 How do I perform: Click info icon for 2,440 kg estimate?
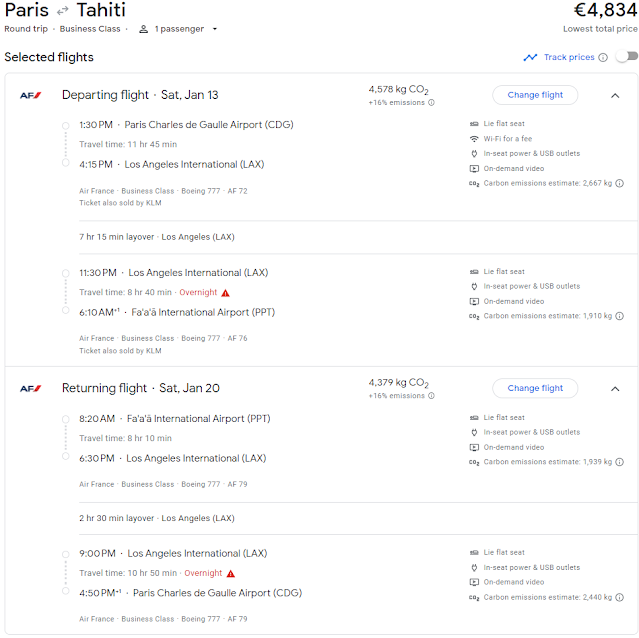click(x=619, y=598)
